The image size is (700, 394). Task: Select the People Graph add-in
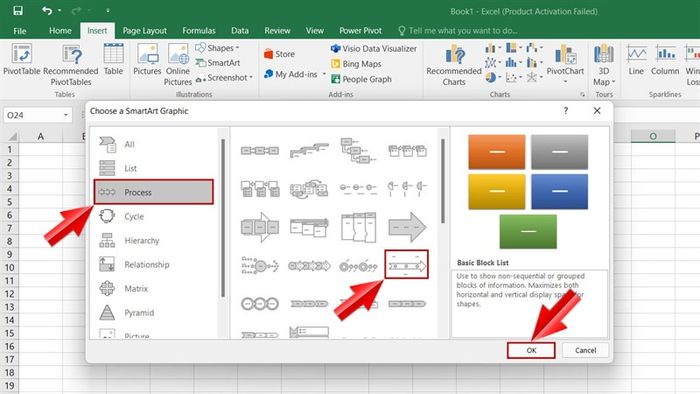click(361, 79)
